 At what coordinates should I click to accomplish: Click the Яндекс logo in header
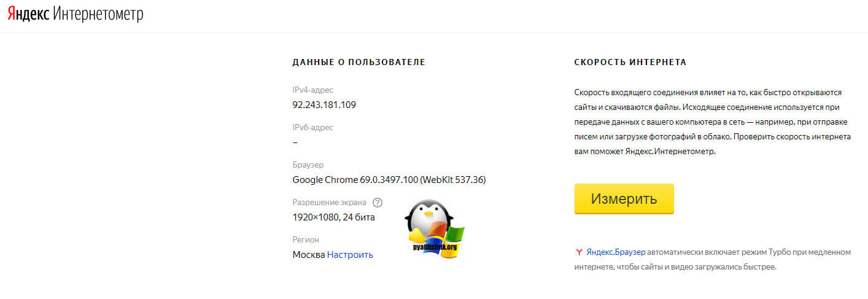click(x=28, y=14)
